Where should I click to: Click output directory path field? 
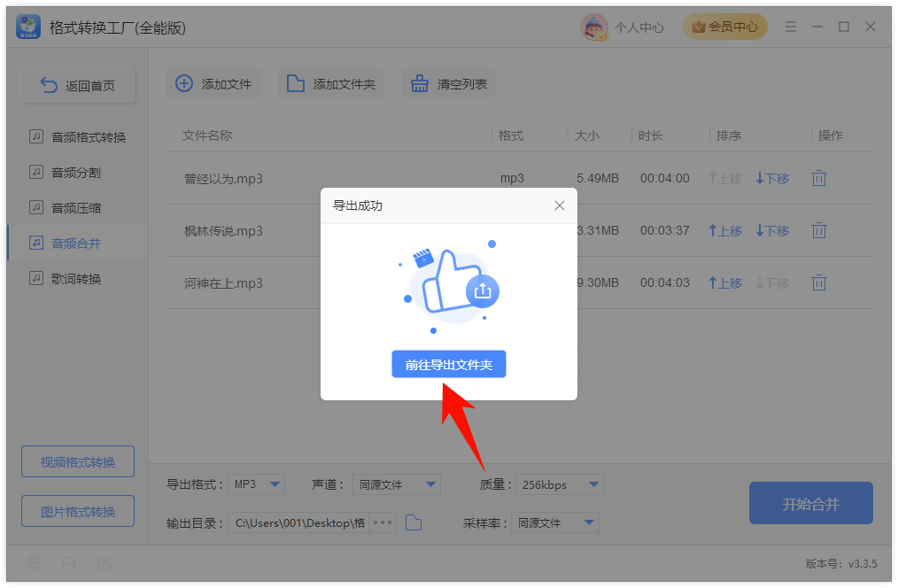pyautogui.click(x=299, y=522)
